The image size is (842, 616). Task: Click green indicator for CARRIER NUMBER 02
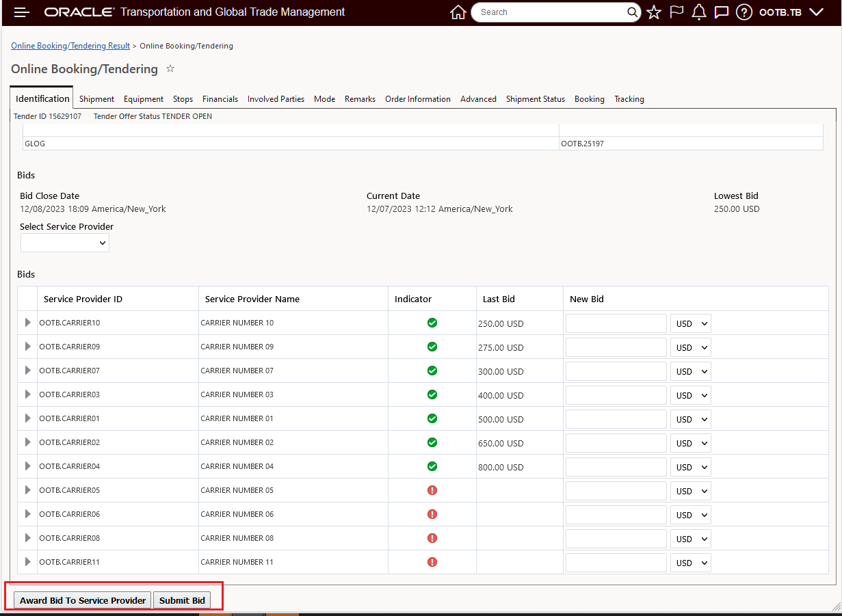[x=432, y=442]
